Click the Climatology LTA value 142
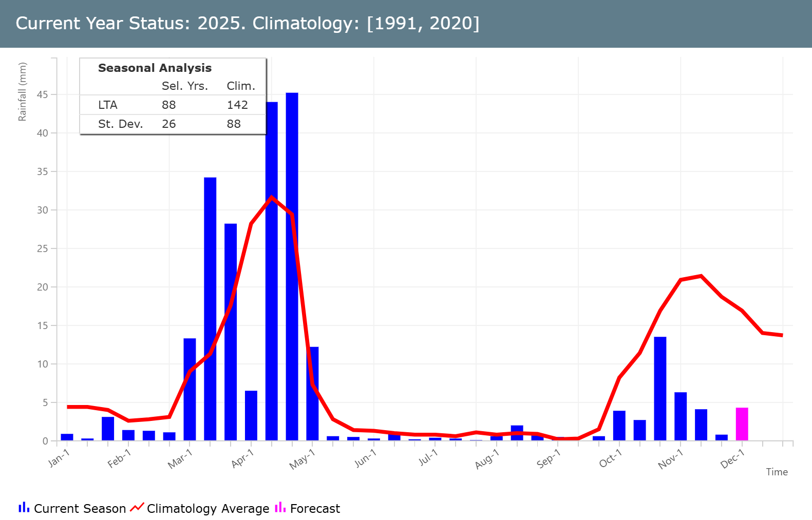This screenshot has width=812, height=520. point(237,105)
